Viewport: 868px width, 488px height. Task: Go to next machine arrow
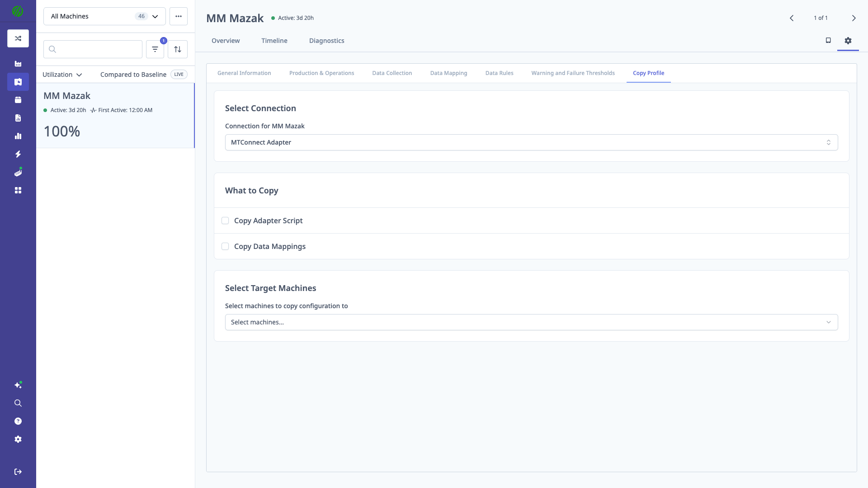(854, 18)
